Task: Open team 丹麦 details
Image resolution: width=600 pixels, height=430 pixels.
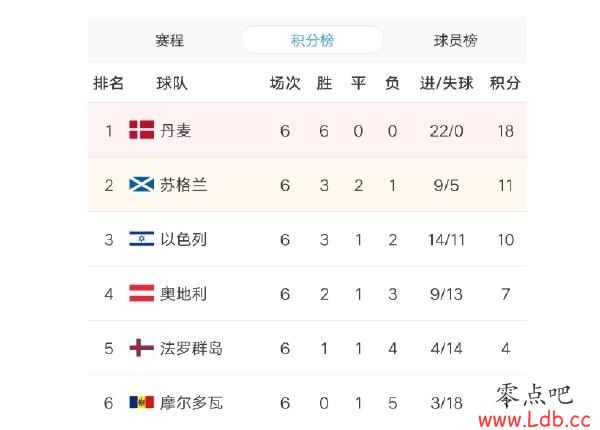Action: click(175, 131)
